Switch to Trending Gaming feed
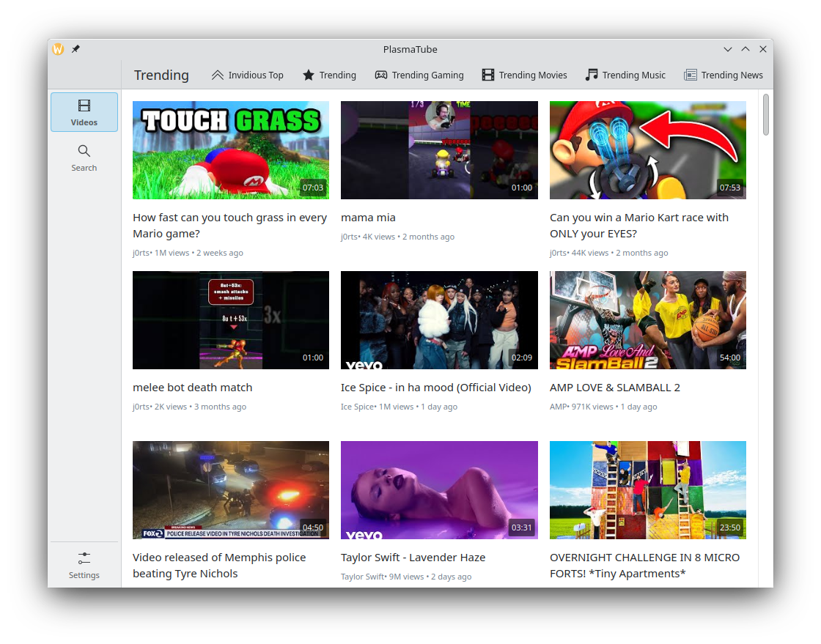This screenshot has height=644, width=821. coord(419,75)
